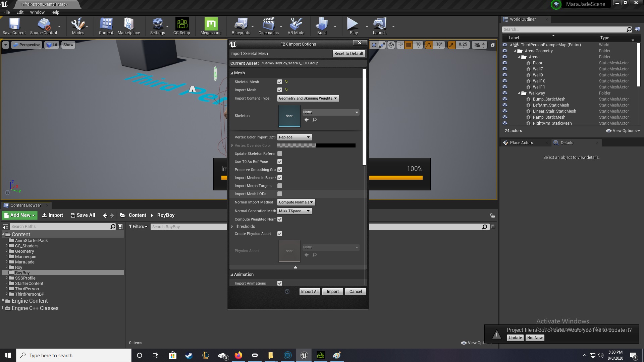Viewport: 644px width, 362px height.
Task: Toggle scale snapping icon in viewport
Action: point(452,45)
